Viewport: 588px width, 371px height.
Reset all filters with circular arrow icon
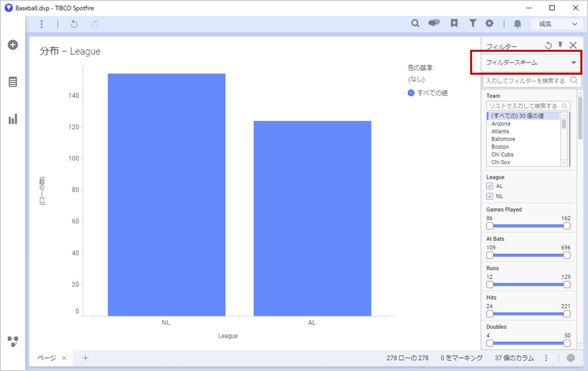(x=548, y=45)
